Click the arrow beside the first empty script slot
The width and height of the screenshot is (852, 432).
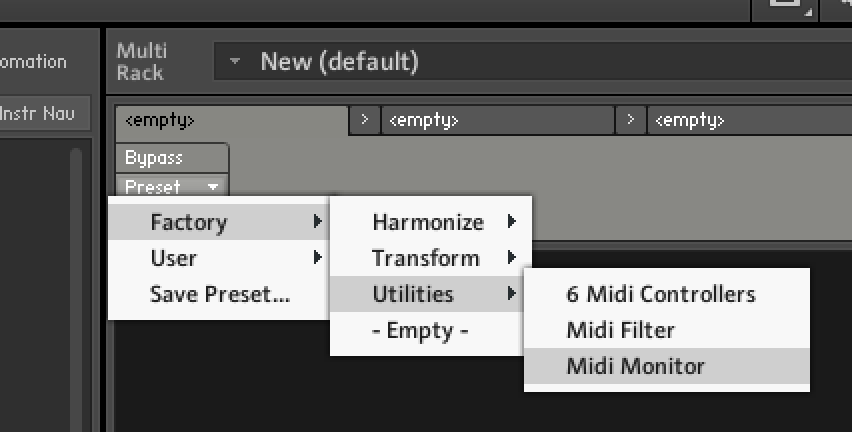click(364, 120)
